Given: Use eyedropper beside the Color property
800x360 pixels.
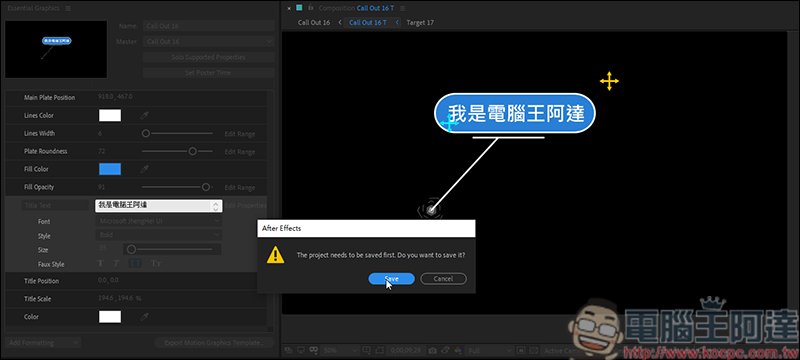Looking at the screenshot, I should tap(144, 317).
